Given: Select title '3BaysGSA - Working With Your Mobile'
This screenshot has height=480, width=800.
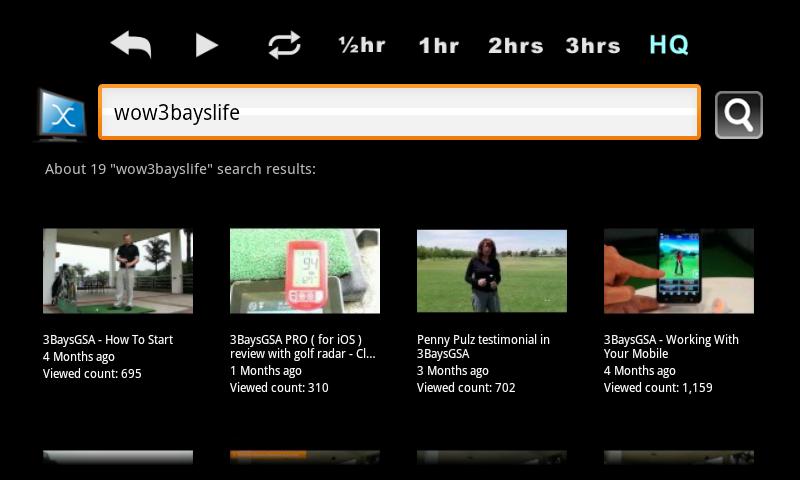Looking at the screenshot, I should coord(671,346).
